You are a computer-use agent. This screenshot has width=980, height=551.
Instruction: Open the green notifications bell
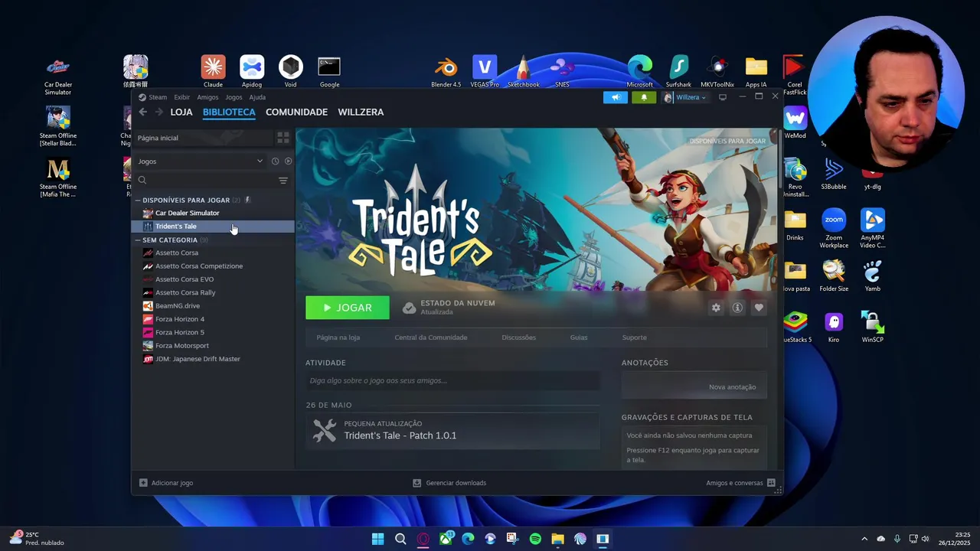click(x=644, y=97)
